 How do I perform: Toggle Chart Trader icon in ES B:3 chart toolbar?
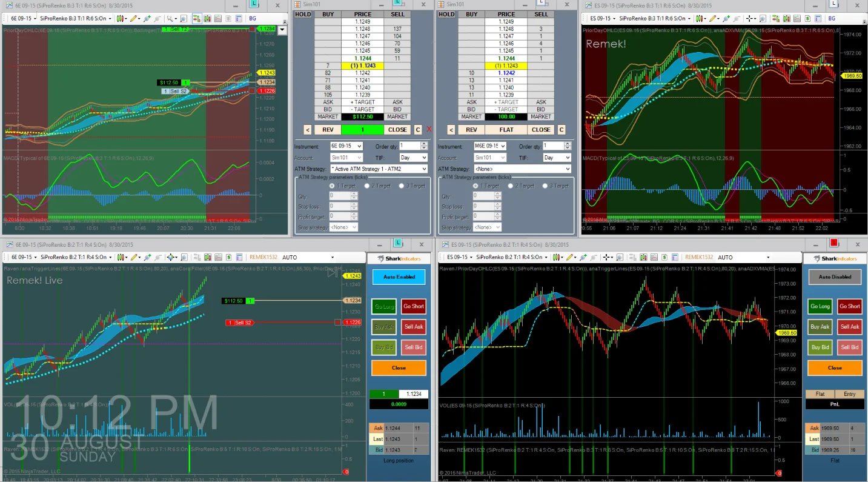tap(776, 19)
